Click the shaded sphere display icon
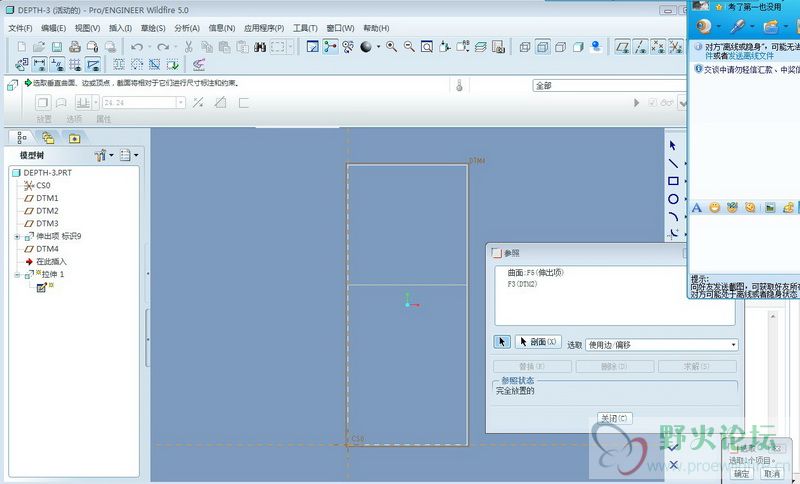 click(366, 47)
